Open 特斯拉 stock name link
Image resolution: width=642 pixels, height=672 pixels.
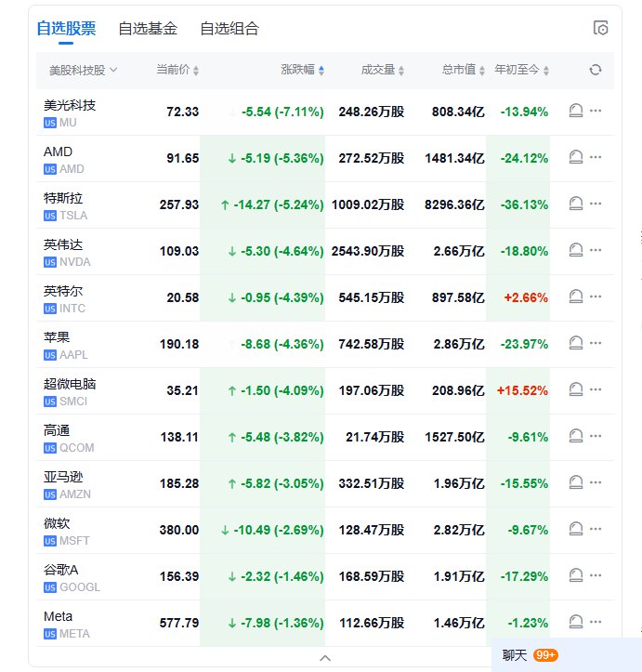(x=63, y=198)
